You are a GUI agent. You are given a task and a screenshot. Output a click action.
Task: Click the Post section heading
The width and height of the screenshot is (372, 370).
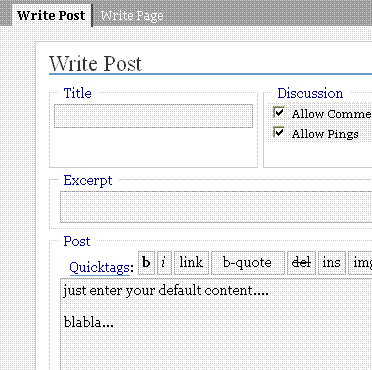click(x=77, y=241)
